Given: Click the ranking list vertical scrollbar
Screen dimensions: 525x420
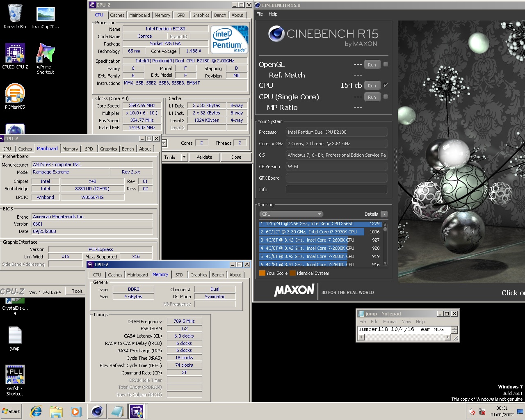Looking at the screenshot, I should (x=385, y=244).
